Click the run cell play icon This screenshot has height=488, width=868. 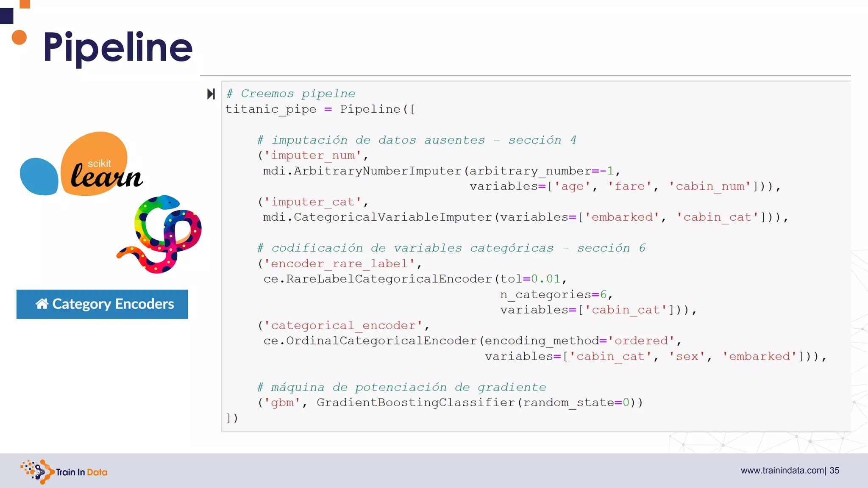(211, 94)
